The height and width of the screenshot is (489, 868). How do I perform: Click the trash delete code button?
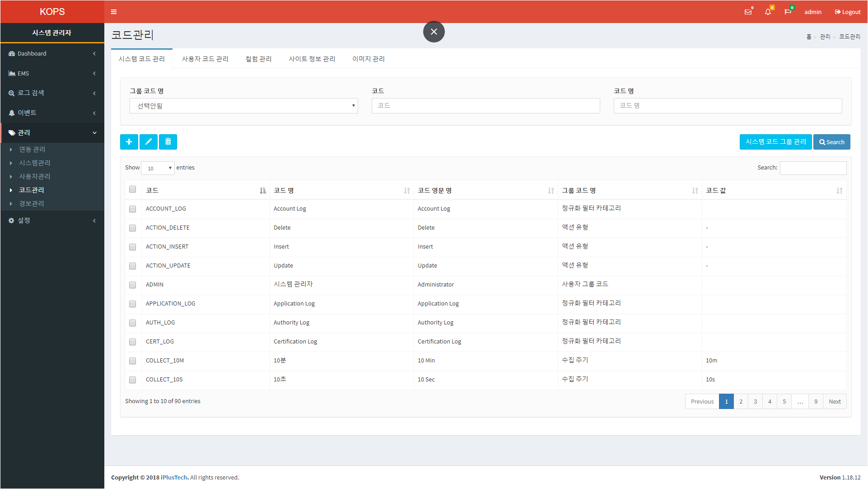[168, 142]
